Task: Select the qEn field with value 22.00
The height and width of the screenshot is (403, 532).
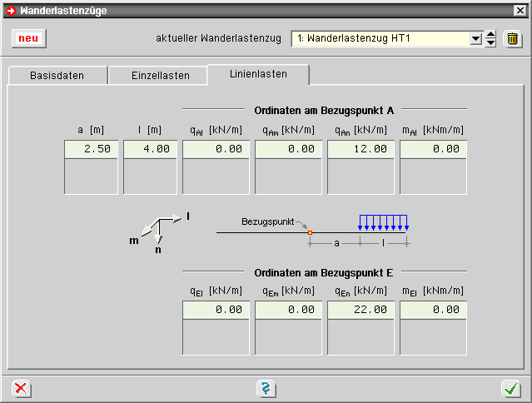Action: (x=360, y=309)
